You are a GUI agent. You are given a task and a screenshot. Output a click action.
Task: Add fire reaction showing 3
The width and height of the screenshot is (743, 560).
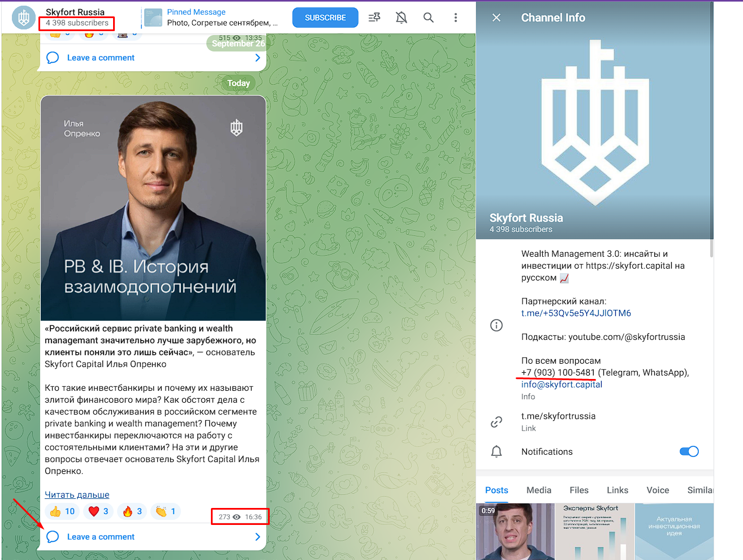pos(132,511)
